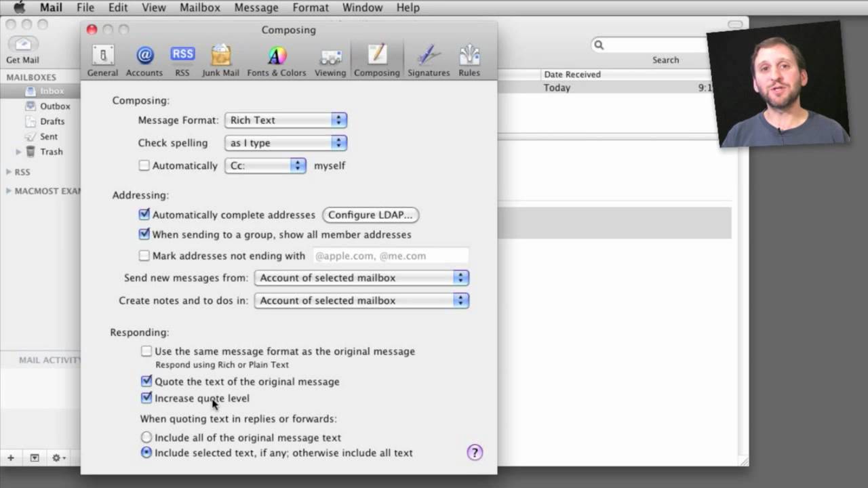The image size is (868, 488).
Task: Toggle show all member addresses checkbox
Action: (x=144, y=234)
